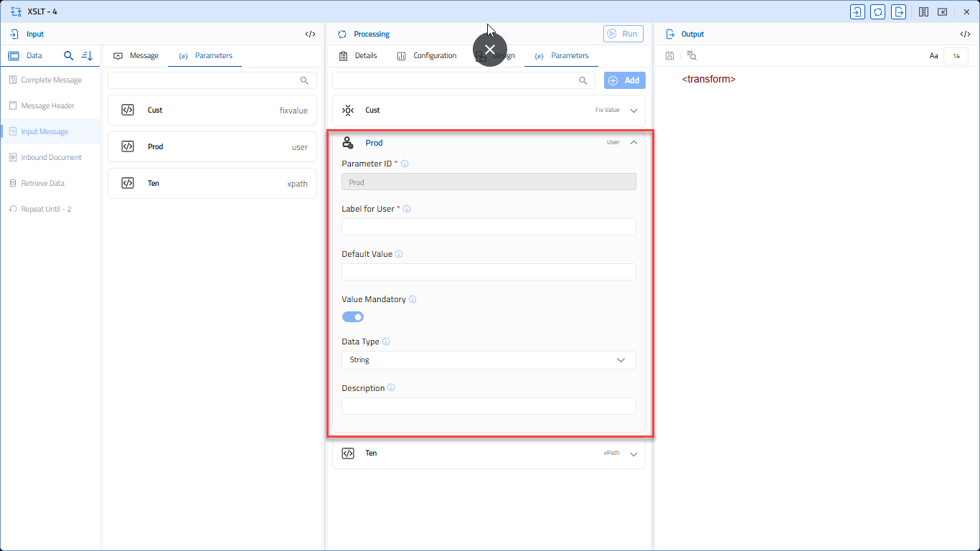Click the Add parameter button
This screenshot has width=980, height=551.
[x=624, y=80]
